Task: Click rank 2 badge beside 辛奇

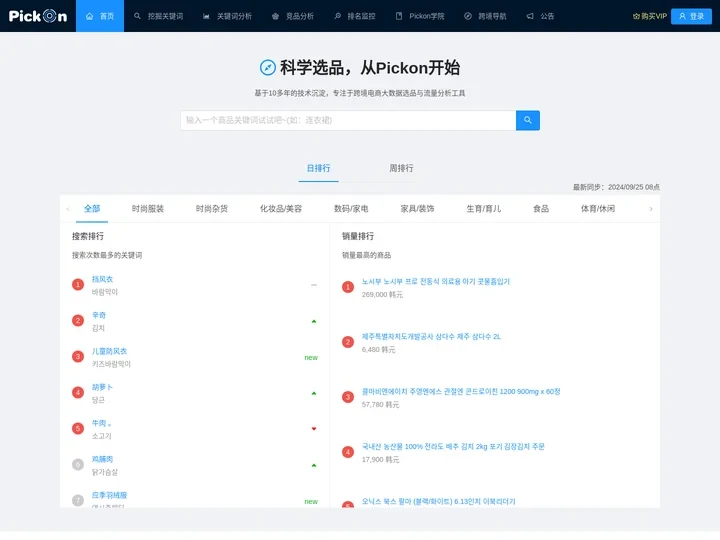Action: tap(78, 321)
